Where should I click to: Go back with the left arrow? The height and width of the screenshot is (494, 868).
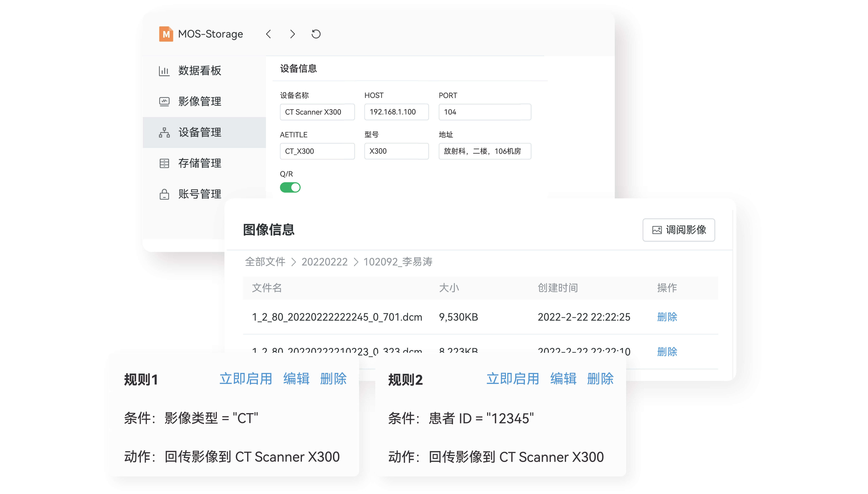pos(268,34)
